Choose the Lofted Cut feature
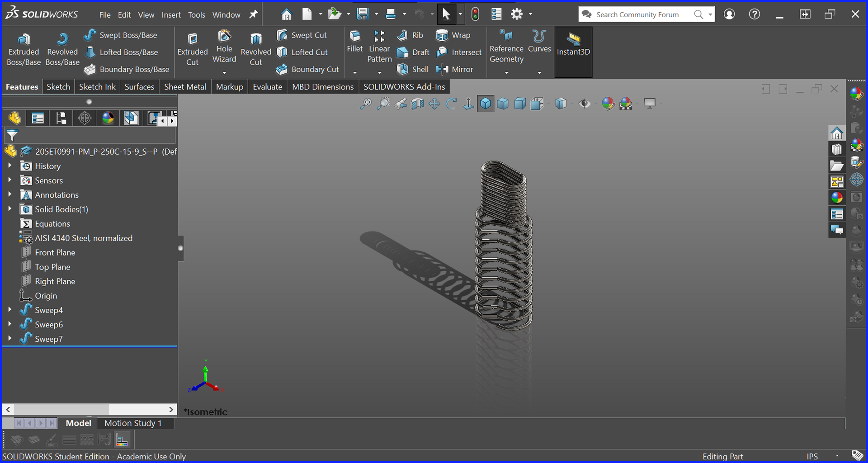Image resolution: width=868 pixels, height=463 pixels. tap(302, 52)
